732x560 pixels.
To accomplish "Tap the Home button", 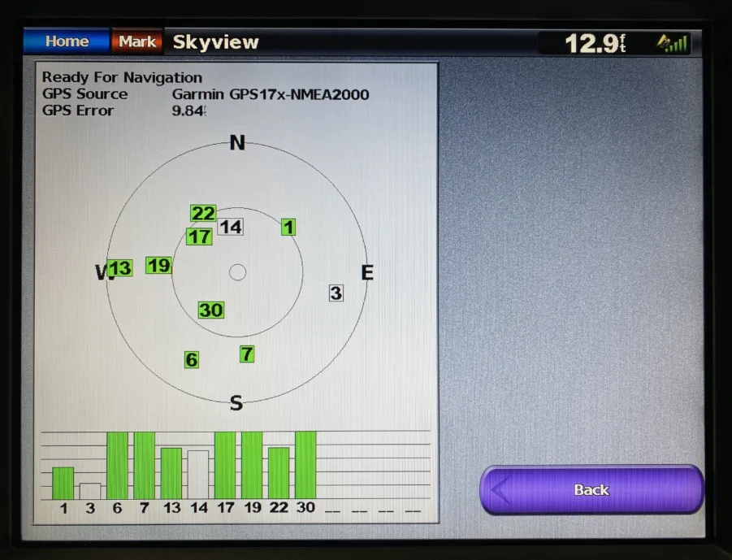I will point(66,41).
